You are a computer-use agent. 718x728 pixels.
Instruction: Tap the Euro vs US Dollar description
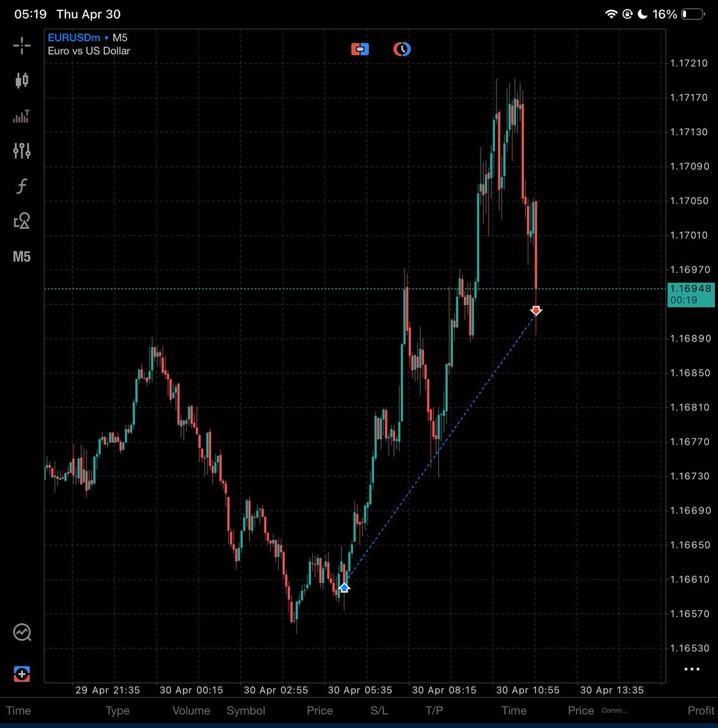click(89, 51)
